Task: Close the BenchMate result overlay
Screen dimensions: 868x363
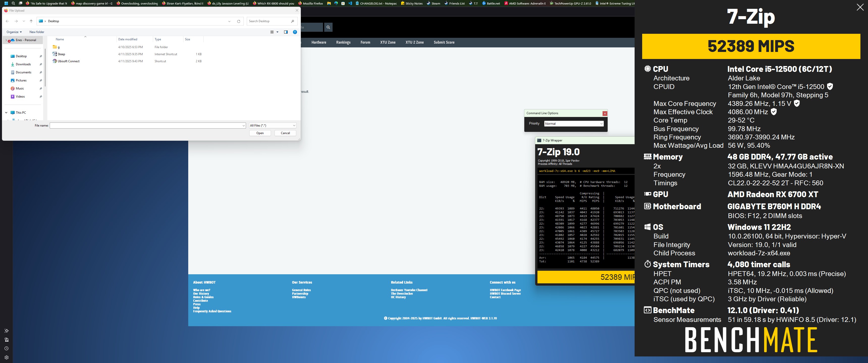Action: point(860,7)
